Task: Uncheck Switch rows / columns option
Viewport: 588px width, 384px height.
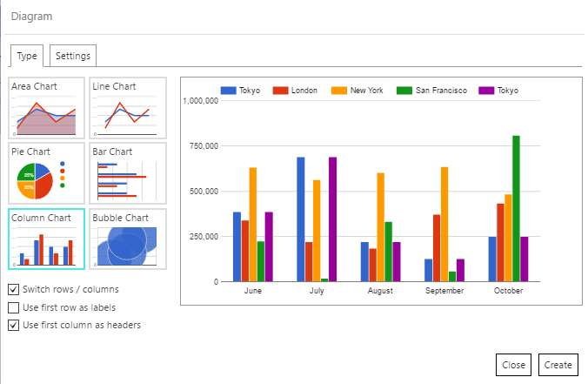Action: 13,289
